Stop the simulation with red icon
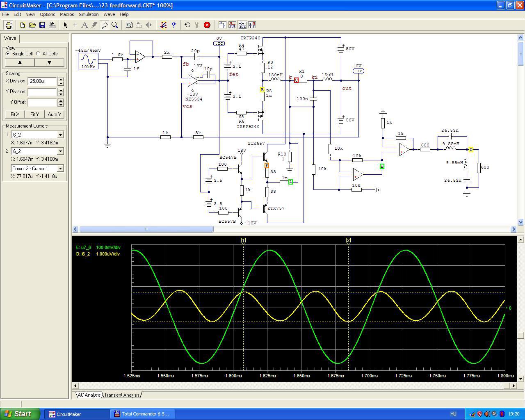The image size is (525, 420). [x=207, y=25]
